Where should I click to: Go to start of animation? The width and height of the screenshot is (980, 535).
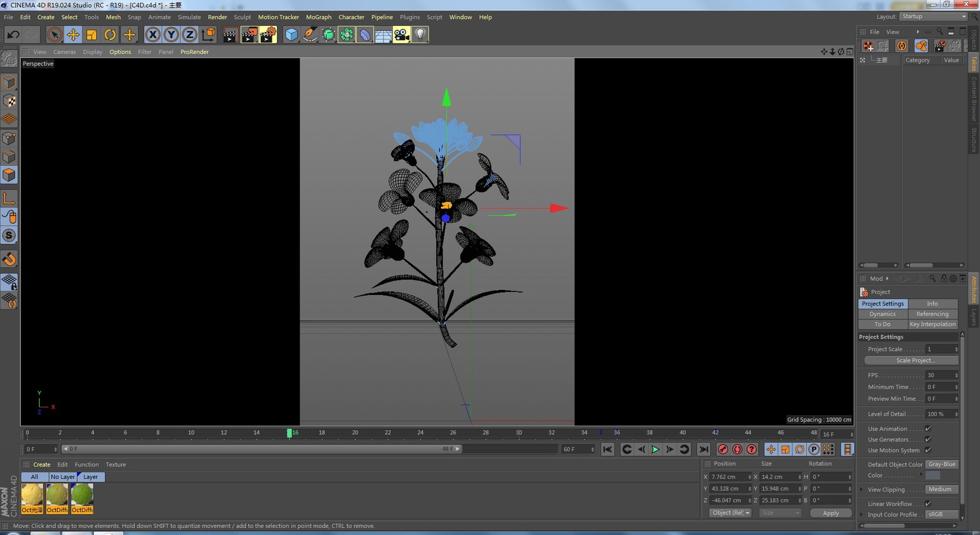607,449
